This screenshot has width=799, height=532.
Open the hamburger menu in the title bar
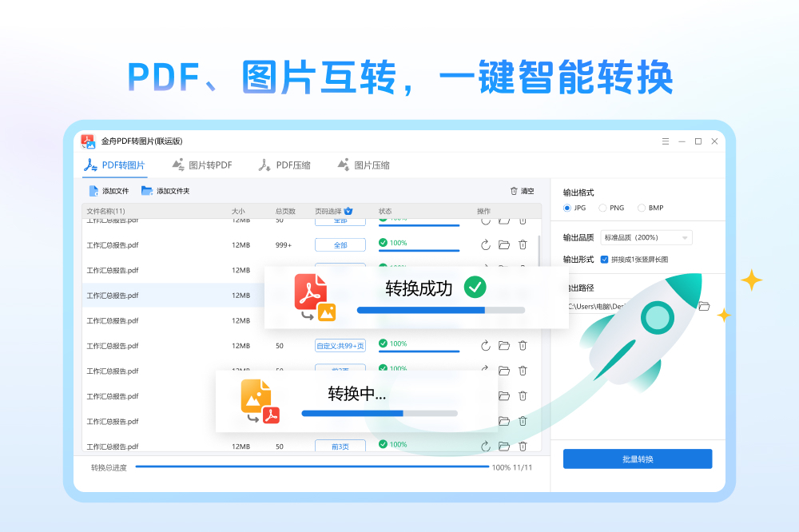pyautogui.click(x=666, y=141)
